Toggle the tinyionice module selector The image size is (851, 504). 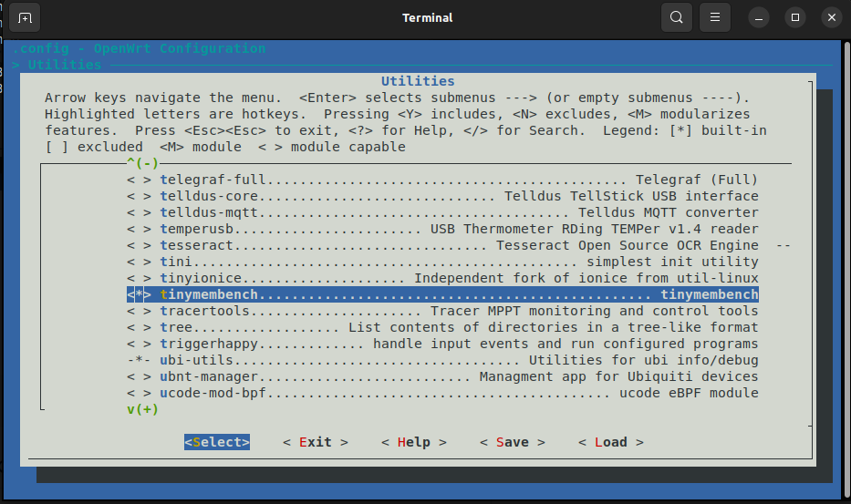click(139, 278)
